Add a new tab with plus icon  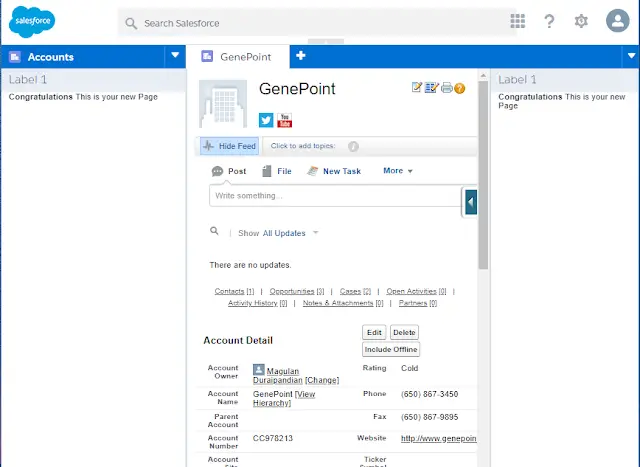(300, 56)
